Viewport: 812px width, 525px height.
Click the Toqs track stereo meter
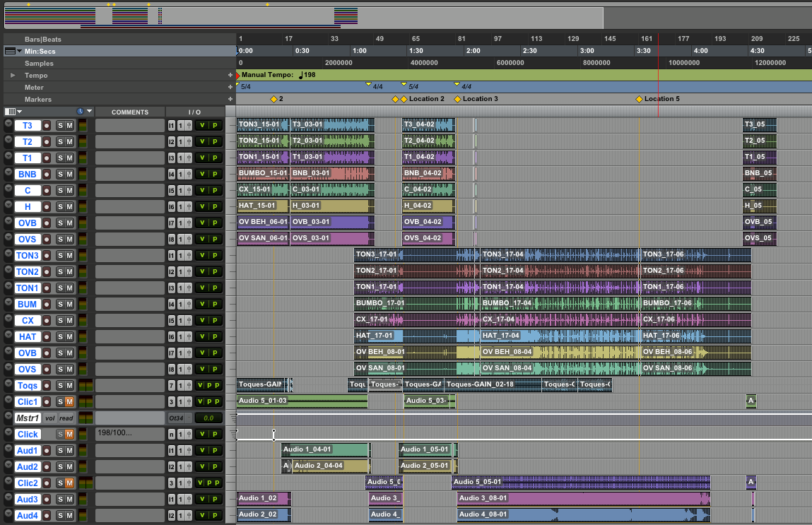pos(86,385)
